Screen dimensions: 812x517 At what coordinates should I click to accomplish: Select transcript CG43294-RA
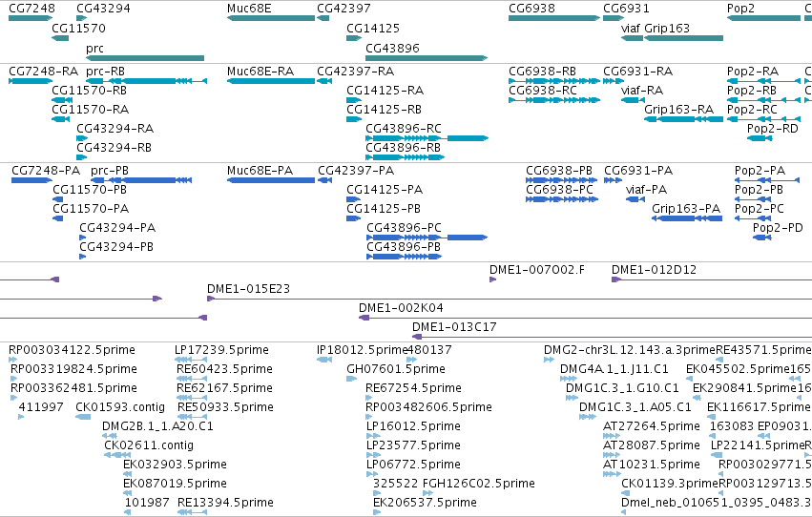coord(82,138)
